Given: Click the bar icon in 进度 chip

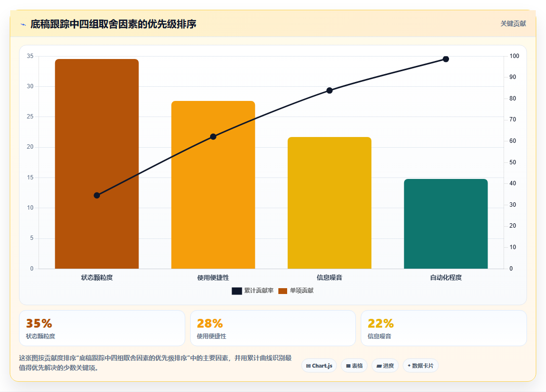Looking at the screenshot, I should 379,366.
